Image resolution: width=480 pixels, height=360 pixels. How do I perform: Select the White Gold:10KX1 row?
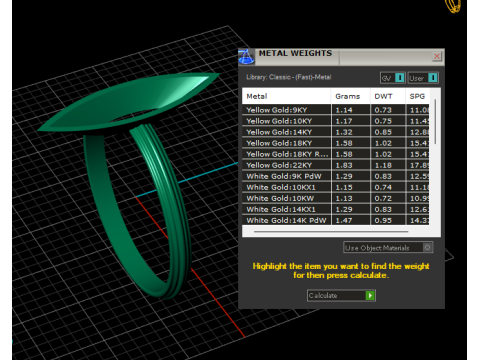click(336, 187)
